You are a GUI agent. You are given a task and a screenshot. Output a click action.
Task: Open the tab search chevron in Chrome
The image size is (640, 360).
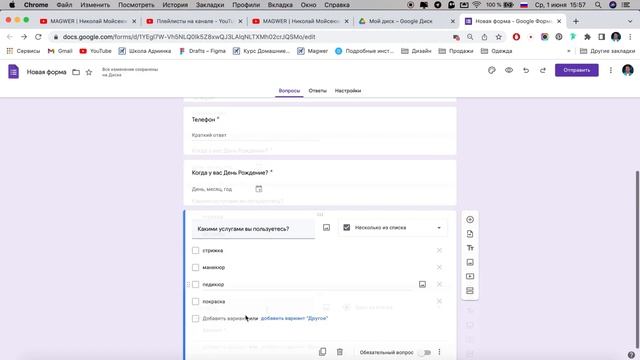(630, 21)
